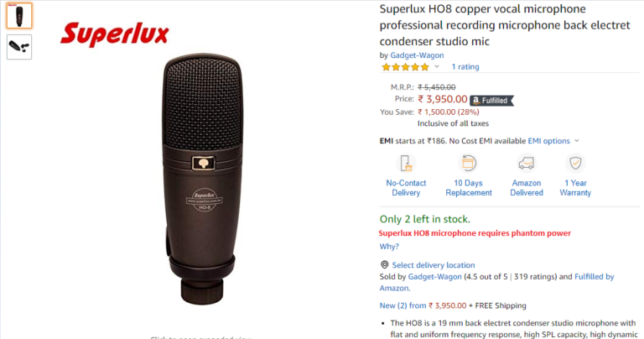The width and height of the screenshot is (644, 339).
Task: Click the Amazon Fulfilled badge
Action: pos(490,100)
